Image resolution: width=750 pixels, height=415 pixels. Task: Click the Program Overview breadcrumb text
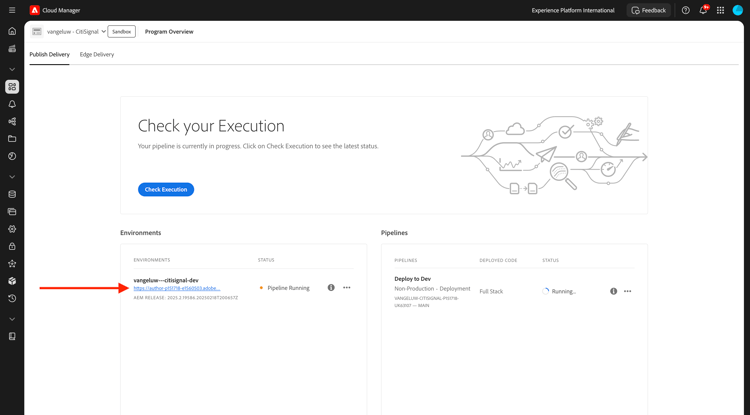(x=169, y=32)
